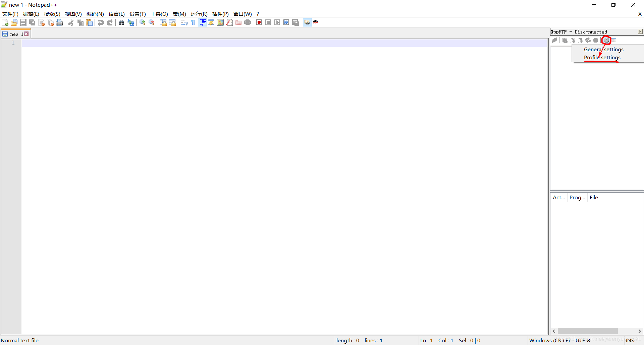The width and height of the screenshot is (644, 345).
Task: Click Run Macro Multiple Times icon
Action: 286,22
